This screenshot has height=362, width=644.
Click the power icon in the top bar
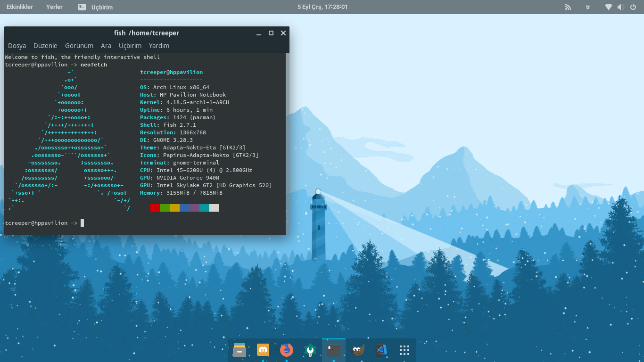[633, 7]
